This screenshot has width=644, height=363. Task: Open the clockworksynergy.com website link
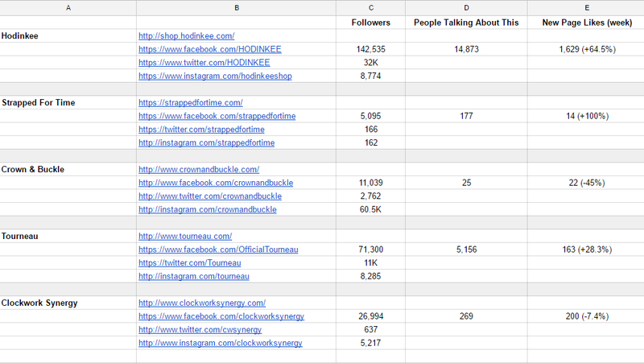point(202,303)
